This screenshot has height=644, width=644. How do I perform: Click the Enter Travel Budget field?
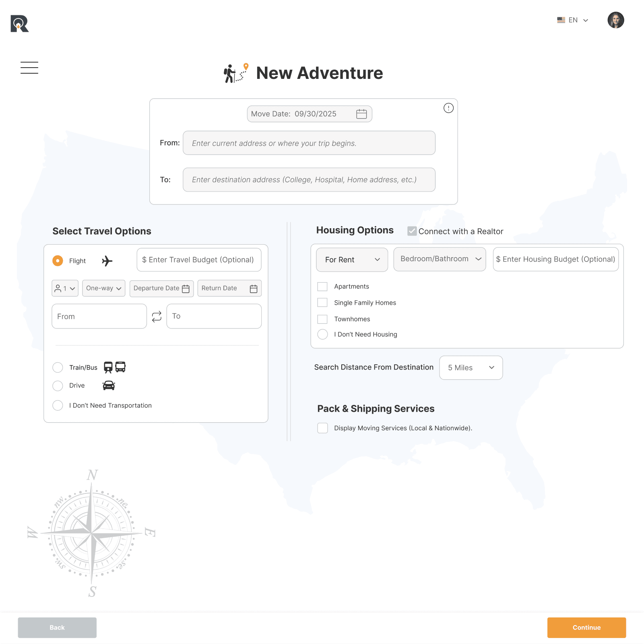199,260
